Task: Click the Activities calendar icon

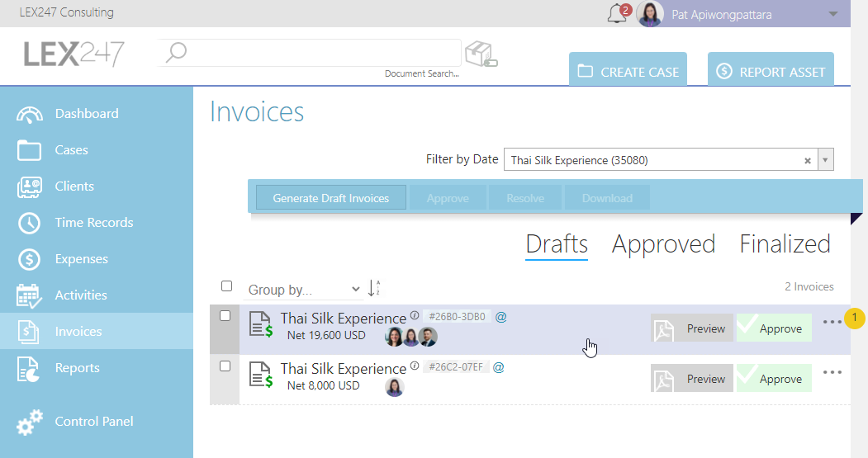Action: pyautogui.click(x=29, y=296)
